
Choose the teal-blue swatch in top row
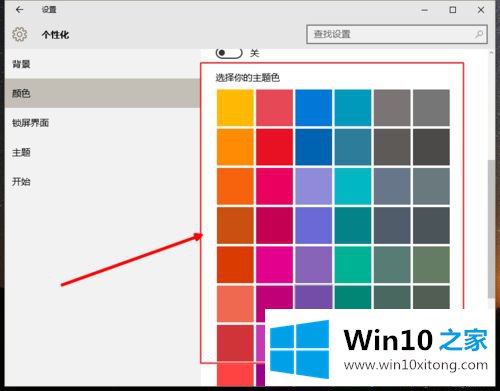coord(353,108)
